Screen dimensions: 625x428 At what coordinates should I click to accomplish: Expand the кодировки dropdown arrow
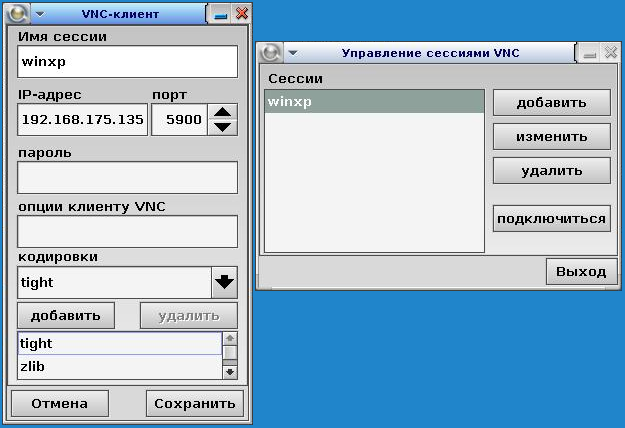click(x=225, y=283)
